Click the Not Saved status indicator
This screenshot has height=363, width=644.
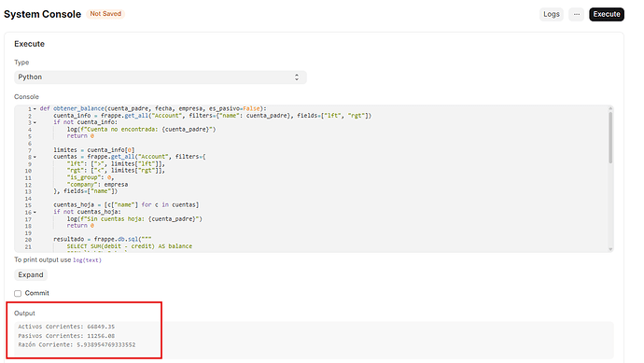[x=105, y=14]
